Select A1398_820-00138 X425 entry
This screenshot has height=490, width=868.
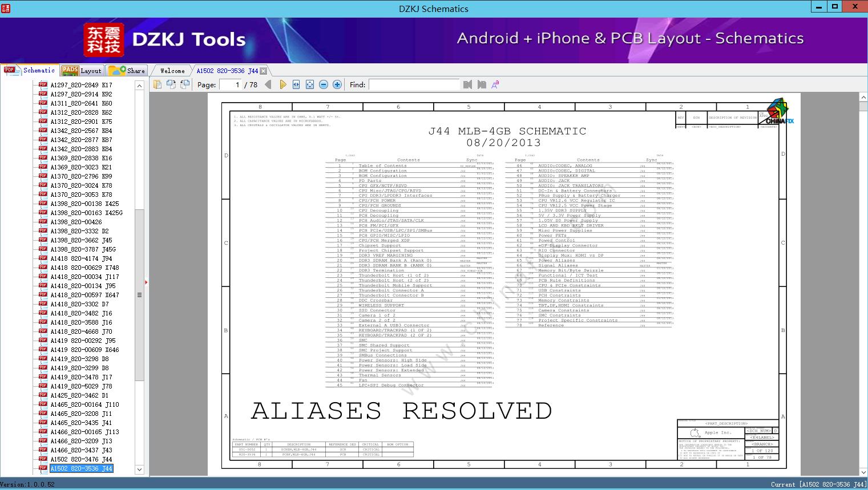(84, 204)
